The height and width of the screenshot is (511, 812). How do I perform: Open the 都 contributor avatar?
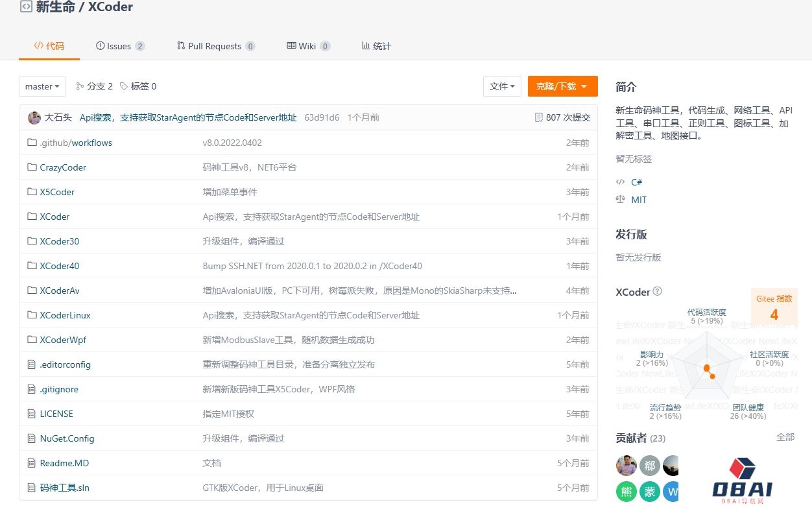click(650, 466)
